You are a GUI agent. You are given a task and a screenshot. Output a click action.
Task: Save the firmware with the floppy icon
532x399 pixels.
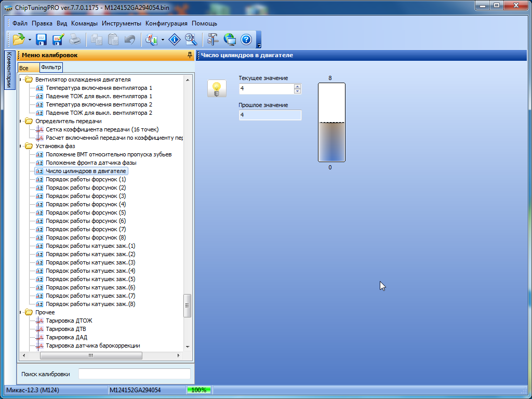[x=42, y=39]
